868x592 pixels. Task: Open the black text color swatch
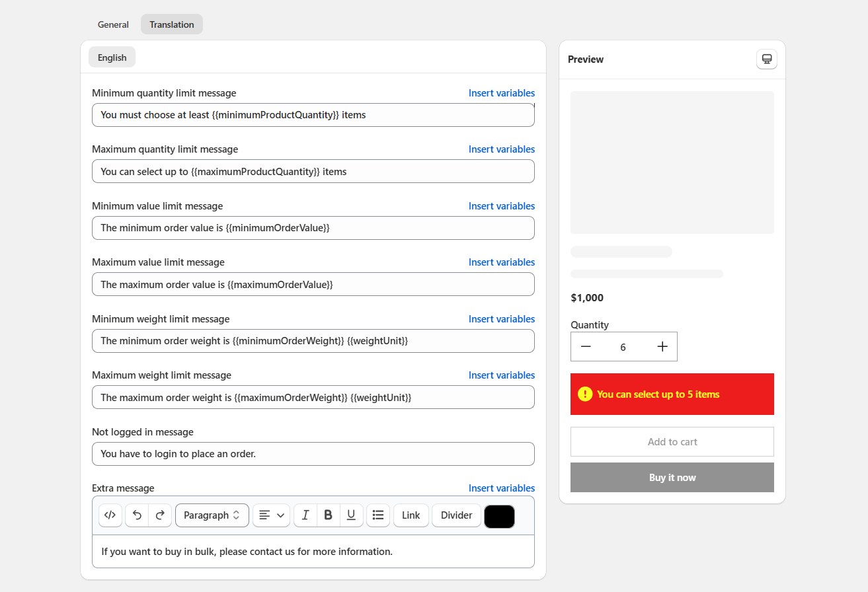[x=499, y=516]
